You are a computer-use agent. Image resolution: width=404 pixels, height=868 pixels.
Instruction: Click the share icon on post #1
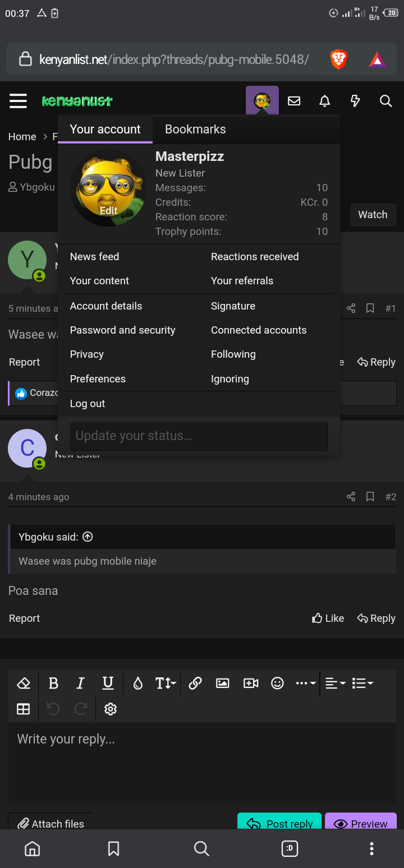coord(351,308)
